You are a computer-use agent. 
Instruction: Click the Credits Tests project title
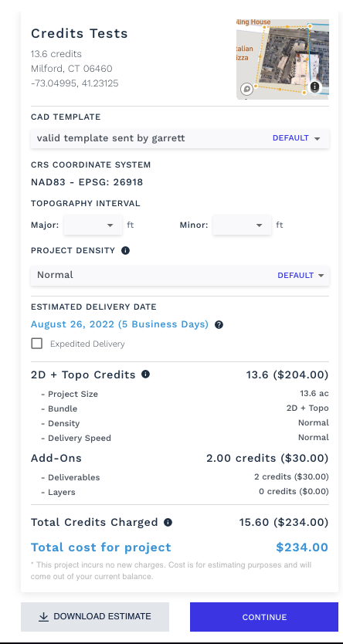tap(80, 33)
